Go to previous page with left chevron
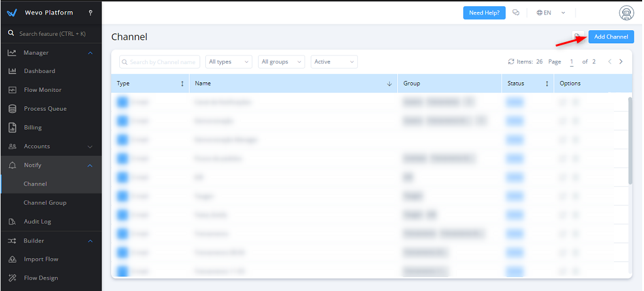This screenshot has height=291, width=644. pyautogui.click(x=610, y=62)
